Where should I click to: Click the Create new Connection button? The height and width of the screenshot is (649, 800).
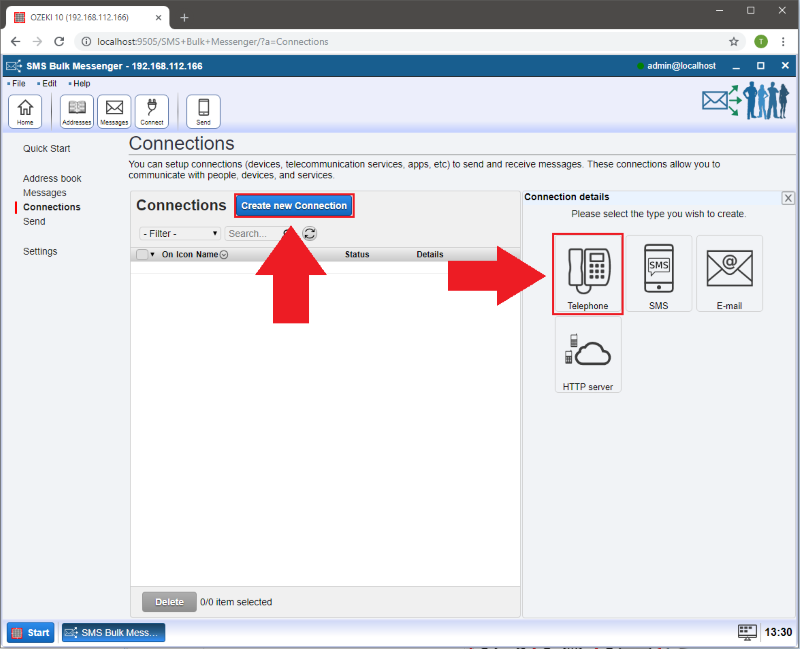click(294, 205)
